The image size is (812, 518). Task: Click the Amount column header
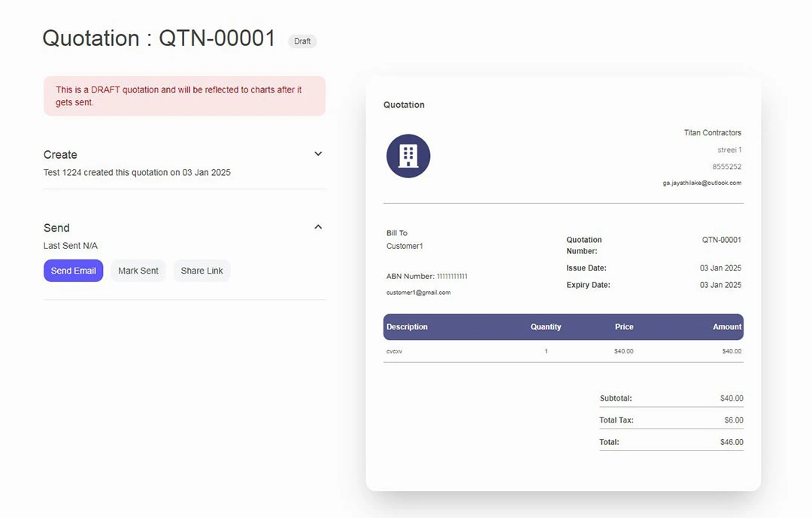point(726,327)
